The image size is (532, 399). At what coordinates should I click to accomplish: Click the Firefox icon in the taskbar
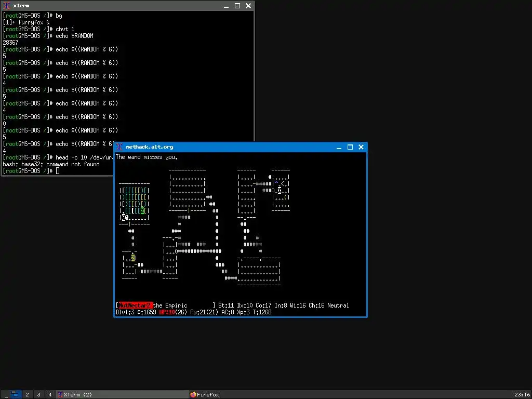(x=193, y=395)
